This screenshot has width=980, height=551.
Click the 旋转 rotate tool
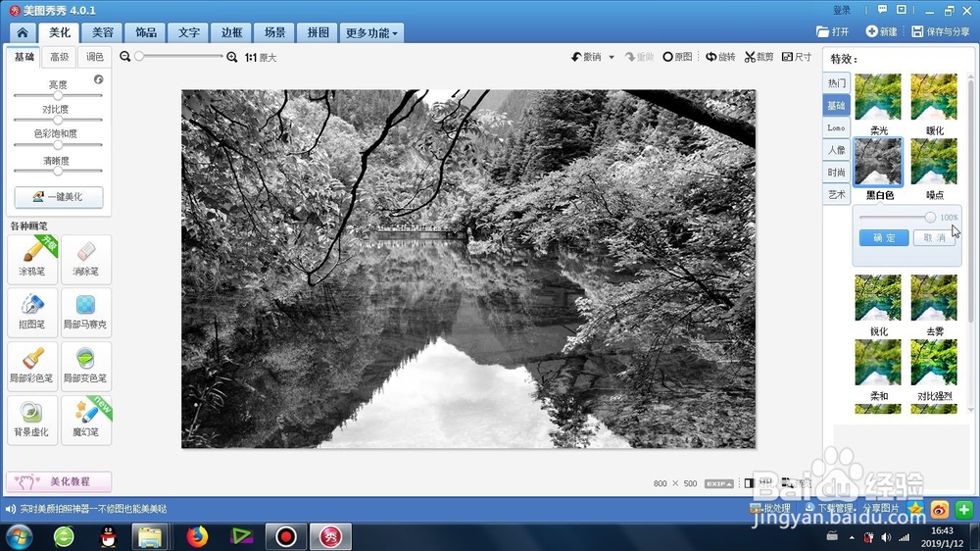click(x=720, y=57)
